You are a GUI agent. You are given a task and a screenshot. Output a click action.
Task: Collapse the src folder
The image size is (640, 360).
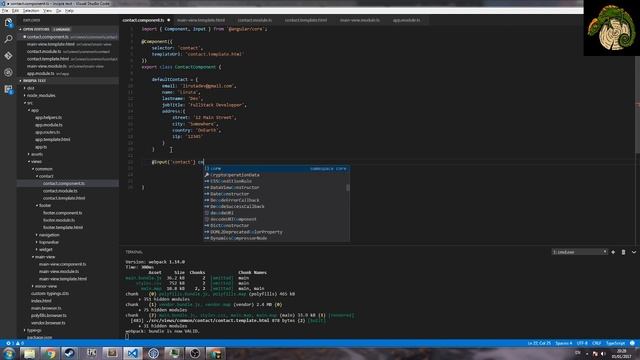pyautogui.click(x=29, y=103)
